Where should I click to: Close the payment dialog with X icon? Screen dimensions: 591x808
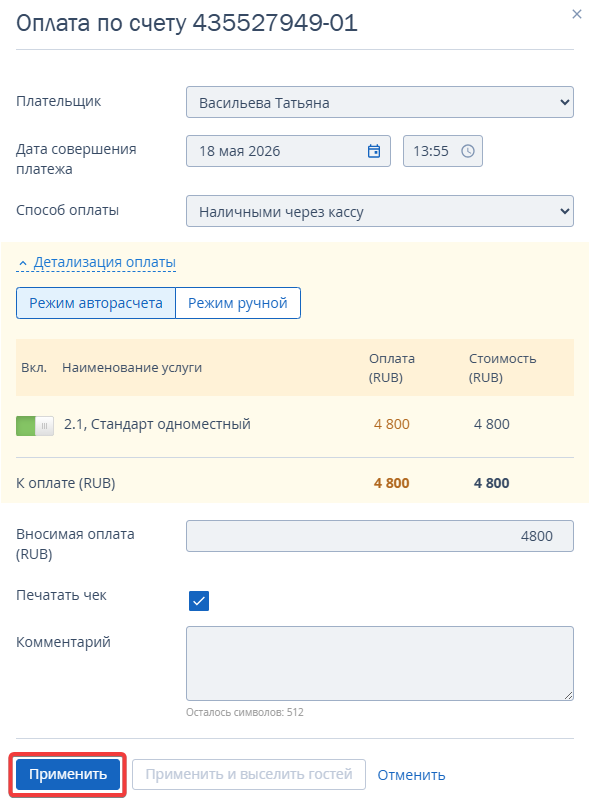[x=577, y=14]
